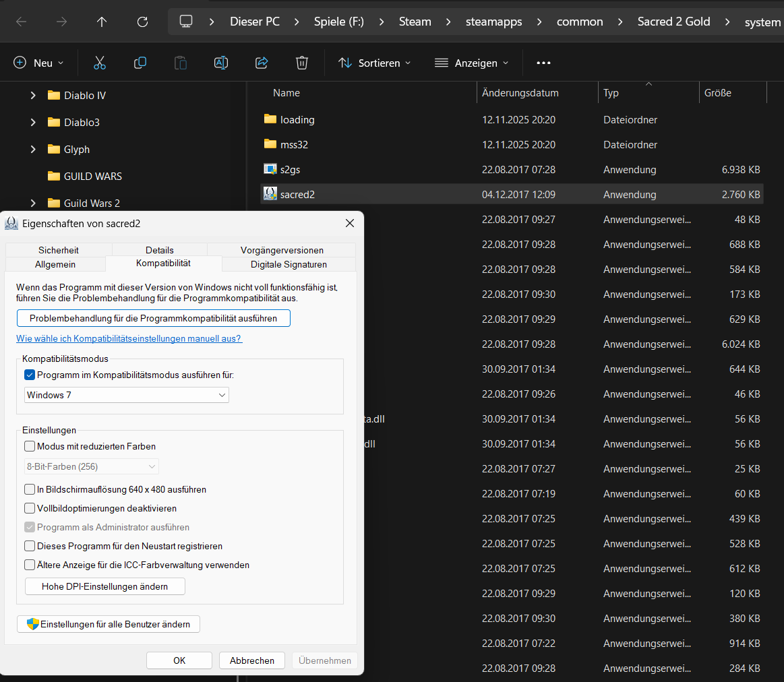
Task: Click Einstellungen für alle Benutzer ändern
Action: tap(109, 623)
